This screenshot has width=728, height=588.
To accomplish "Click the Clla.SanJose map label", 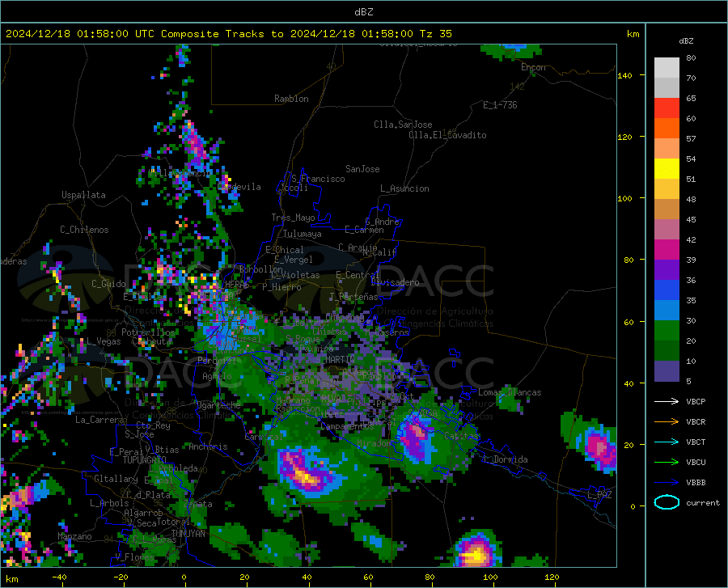I will pos(403,125).
